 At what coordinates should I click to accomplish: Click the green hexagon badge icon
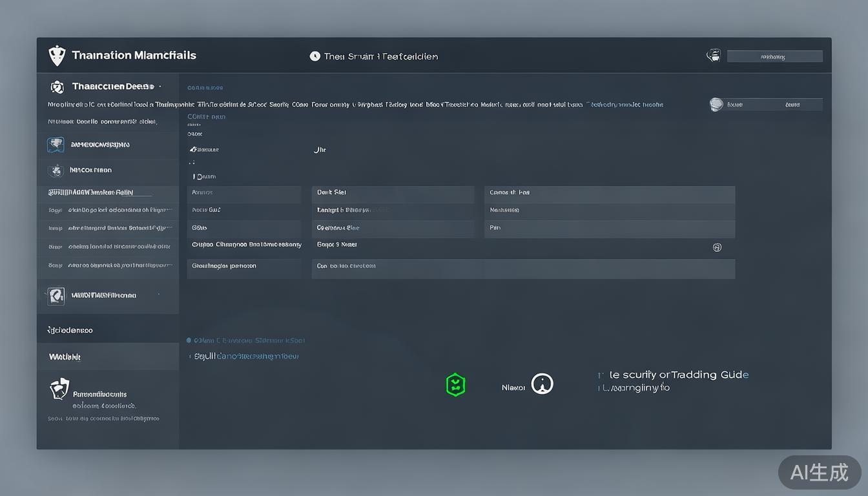point(456,385)
